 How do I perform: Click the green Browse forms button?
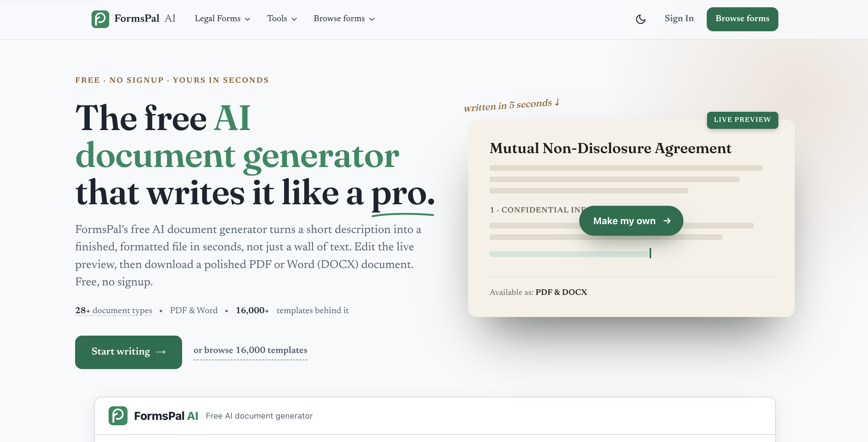(x=742, y=19)
